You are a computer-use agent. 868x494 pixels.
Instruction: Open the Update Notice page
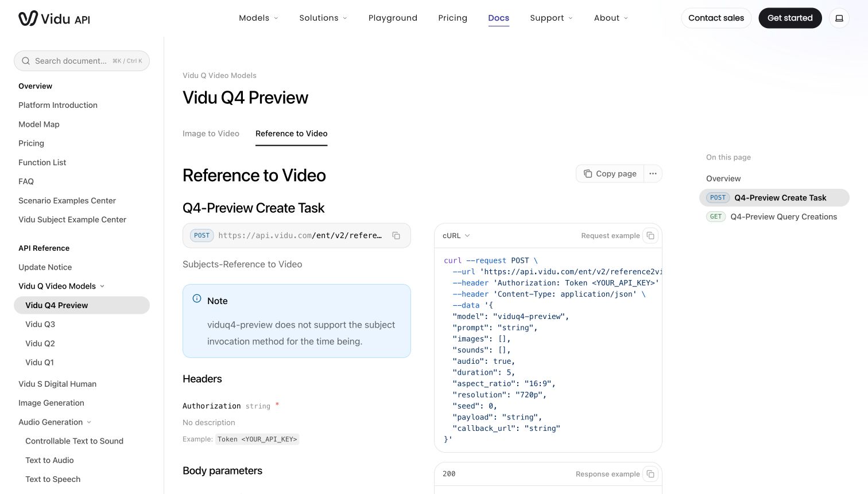pos(45,267)
